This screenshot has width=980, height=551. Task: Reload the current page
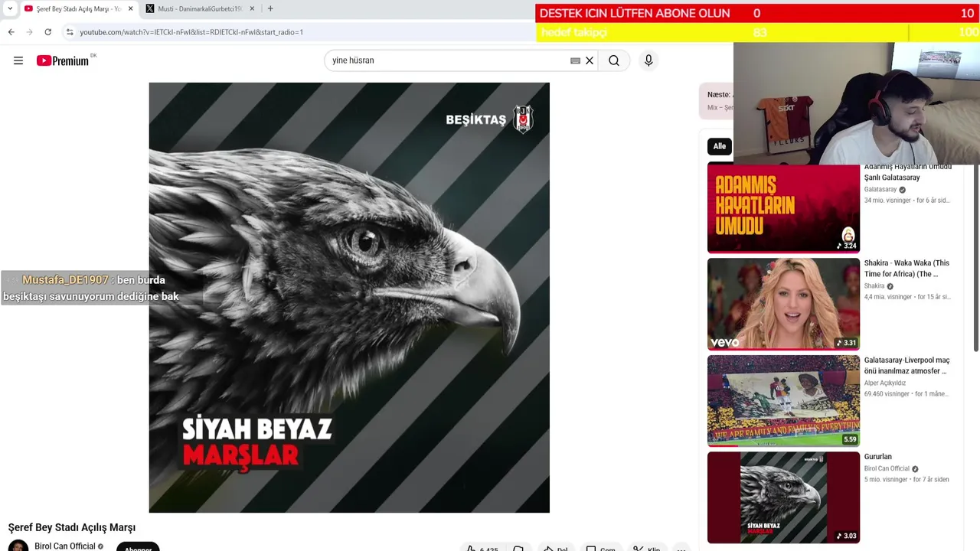[47, 32]
